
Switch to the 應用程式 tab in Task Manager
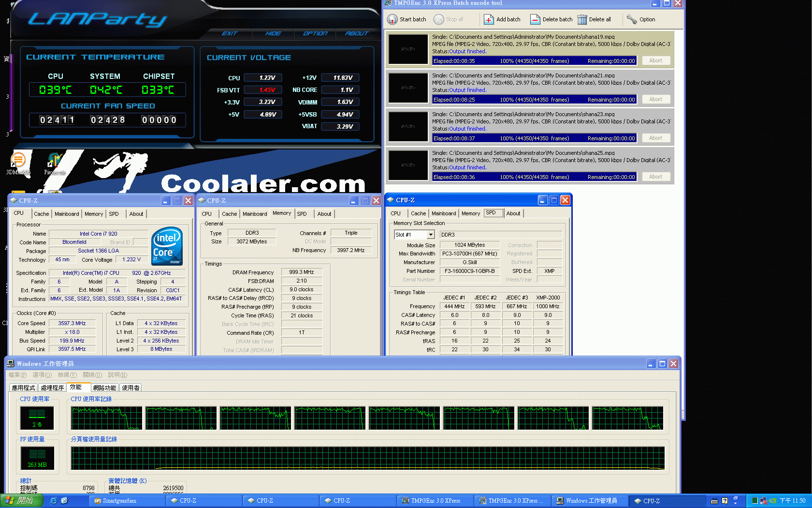[23, 388]
